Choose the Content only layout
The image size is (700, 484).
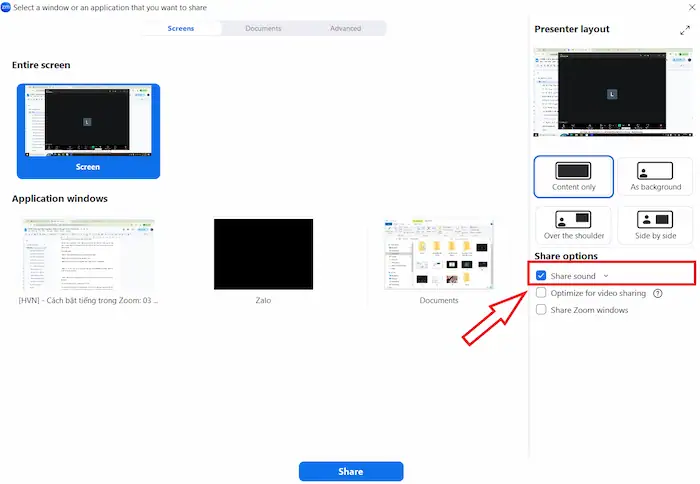[x=573, y=175]
